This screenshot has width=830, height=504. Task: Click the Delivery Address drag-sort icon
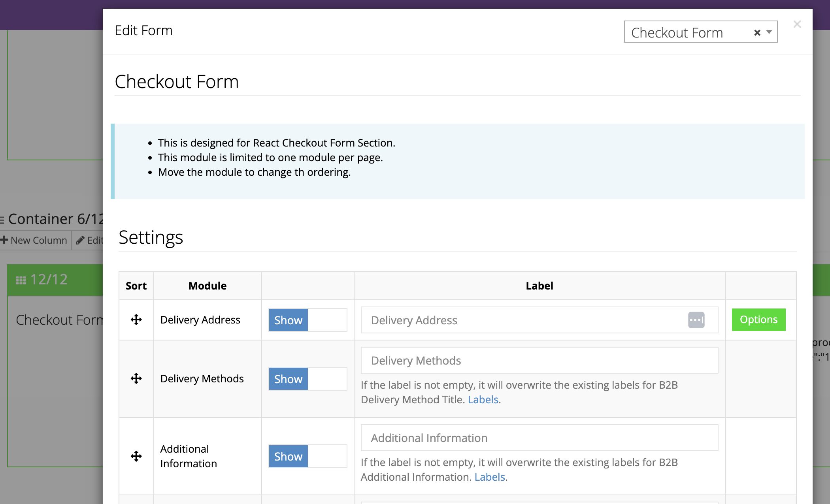pyautogui.click(x=136, y=320)
